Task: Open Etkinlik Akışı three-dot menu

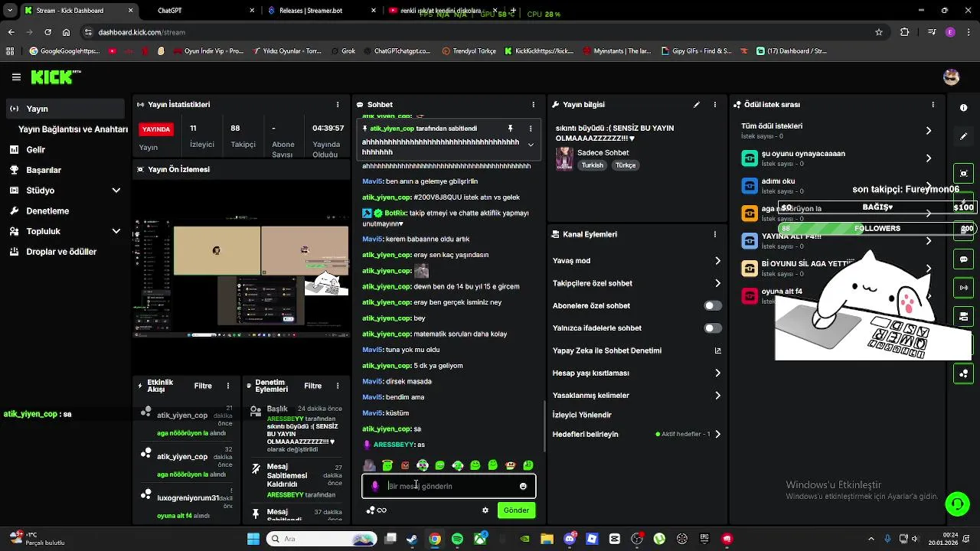Action: (227, 386)
